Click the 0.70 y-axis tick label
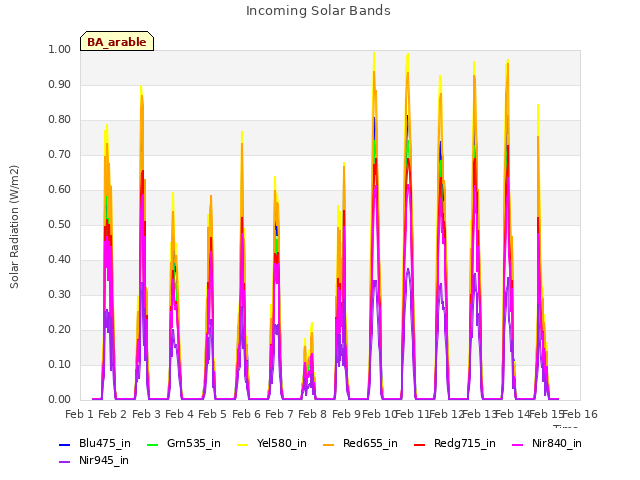The width and height of the screenshot is (640, 480). (x=60, y=155)
